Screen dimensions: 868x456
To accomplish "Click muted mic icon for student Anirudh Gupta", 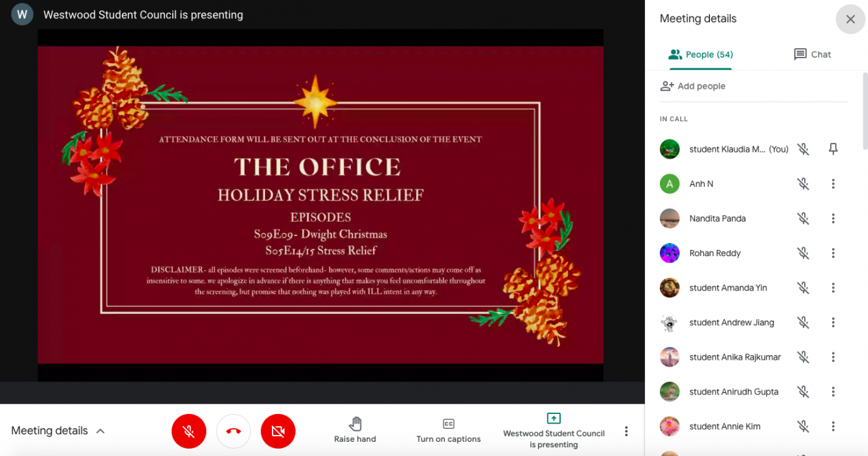I will click(x=804, y=392).
